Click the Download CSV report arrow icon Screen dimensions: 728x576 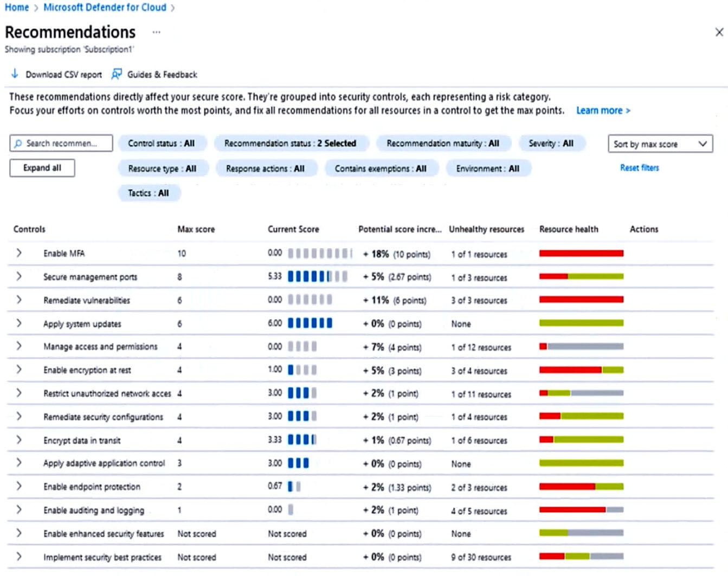click(15, 74)
